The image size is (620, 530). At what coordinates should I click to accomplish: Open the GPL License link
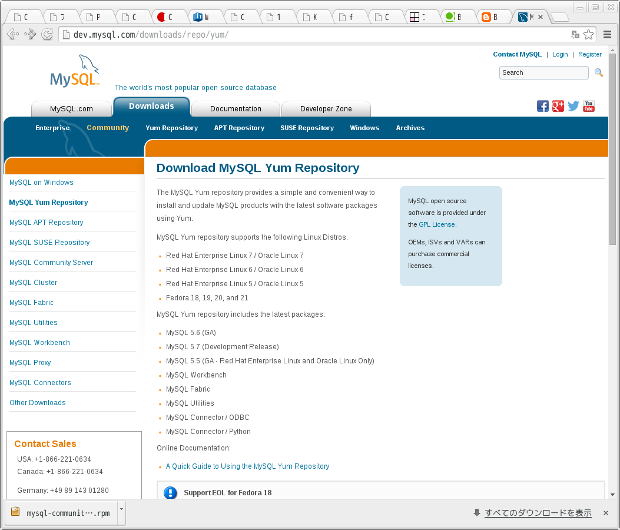pos(437,224)
